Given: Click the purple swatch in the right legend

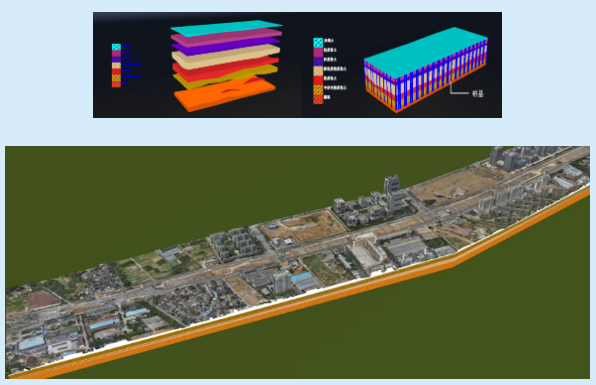Looking at the screenshot, I should (318, 62).
